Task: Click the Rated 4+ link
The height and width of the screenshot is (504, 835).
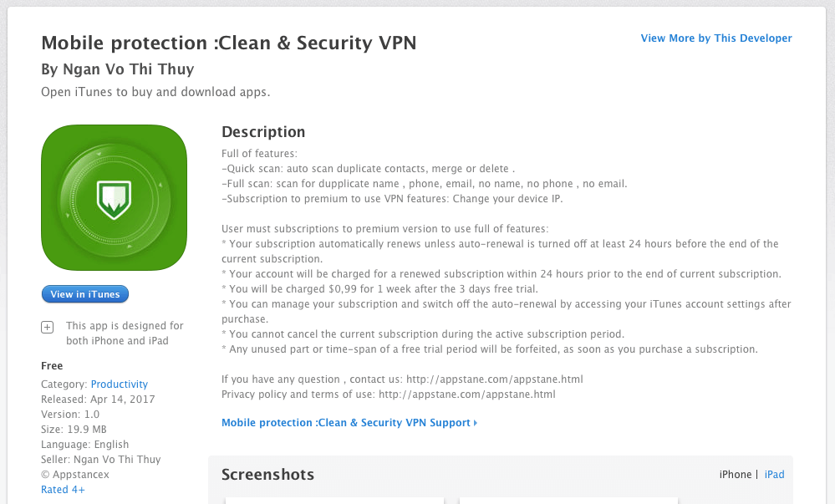Action: coord(63,490)
